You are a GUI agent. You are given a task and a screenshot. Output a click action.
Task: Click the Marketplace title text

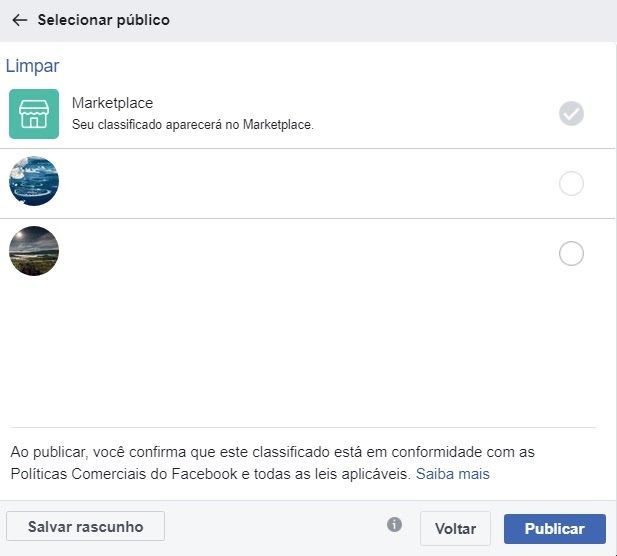pos(113,103)
